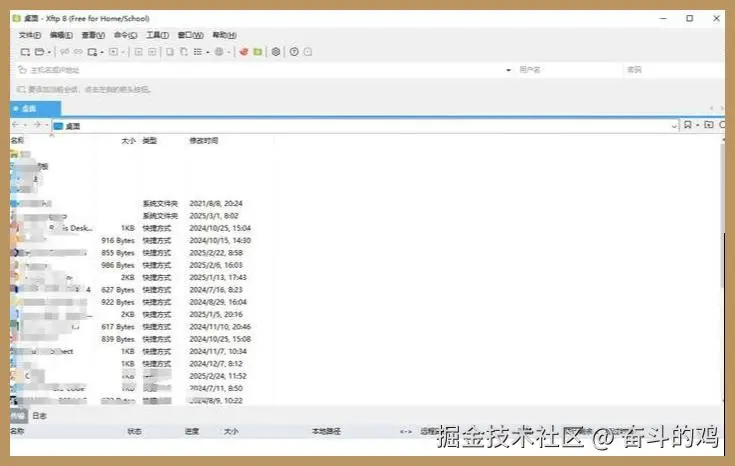The height and width of the screenshot is (466, 735).
Task: Click the session properties toolbar icon
Action: pyautogui.click(x=92, y=52)
